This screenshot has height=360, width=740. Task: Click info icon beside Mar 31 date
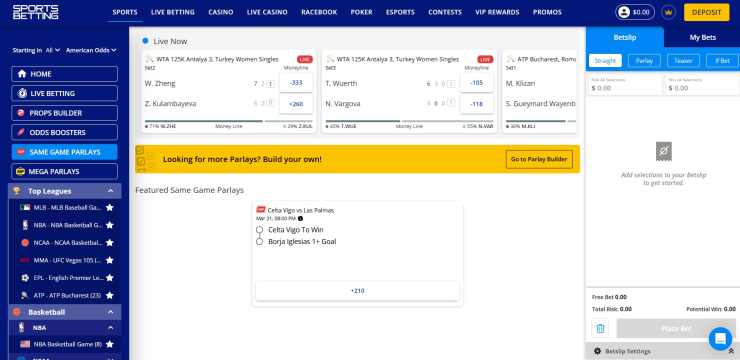click(x=301, y=218)
